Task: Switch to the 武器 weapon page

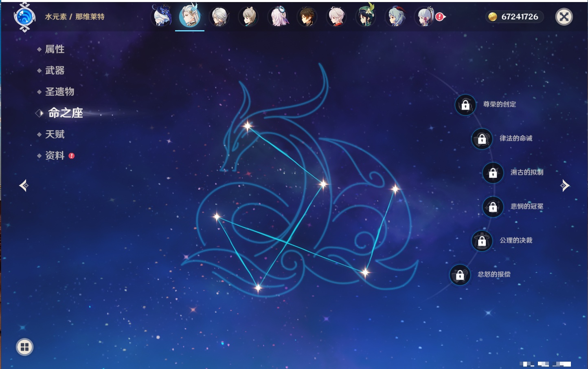Action: 55,71
